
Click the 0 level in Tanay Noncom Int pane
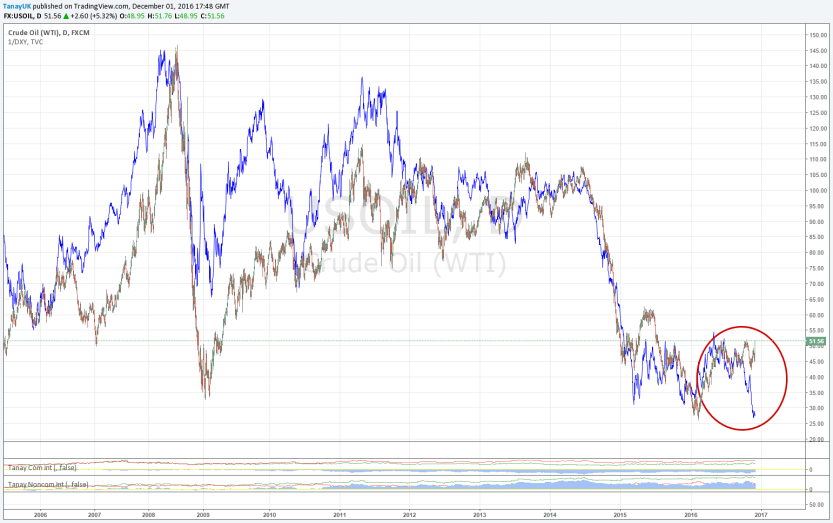811,490
